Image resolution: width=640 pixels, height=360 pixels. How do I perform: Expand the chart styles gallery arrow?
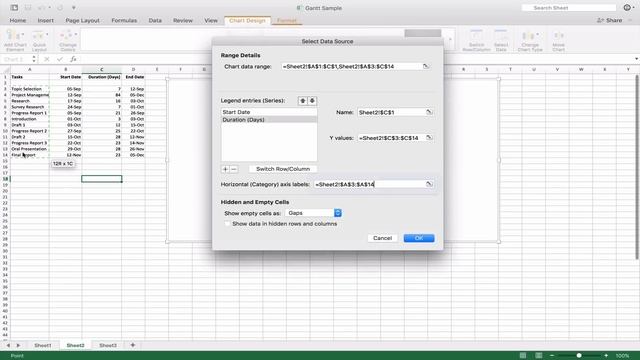click(450, 40)
